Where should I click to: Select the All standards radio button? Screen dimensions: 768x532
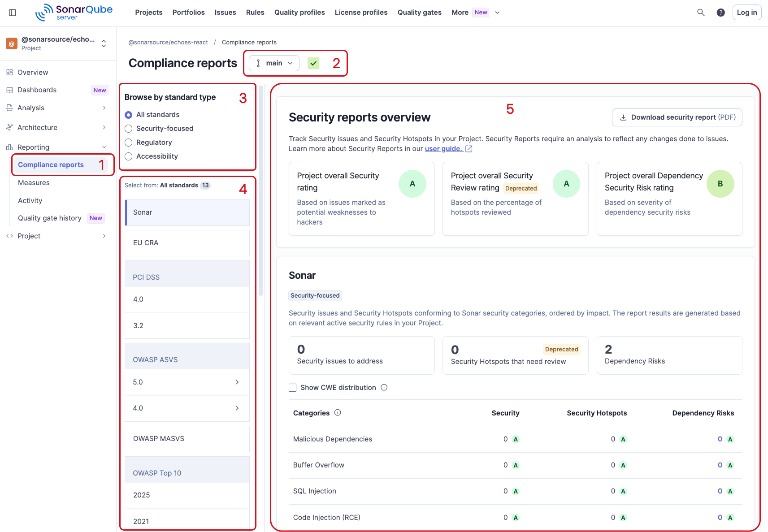(129, 115)
